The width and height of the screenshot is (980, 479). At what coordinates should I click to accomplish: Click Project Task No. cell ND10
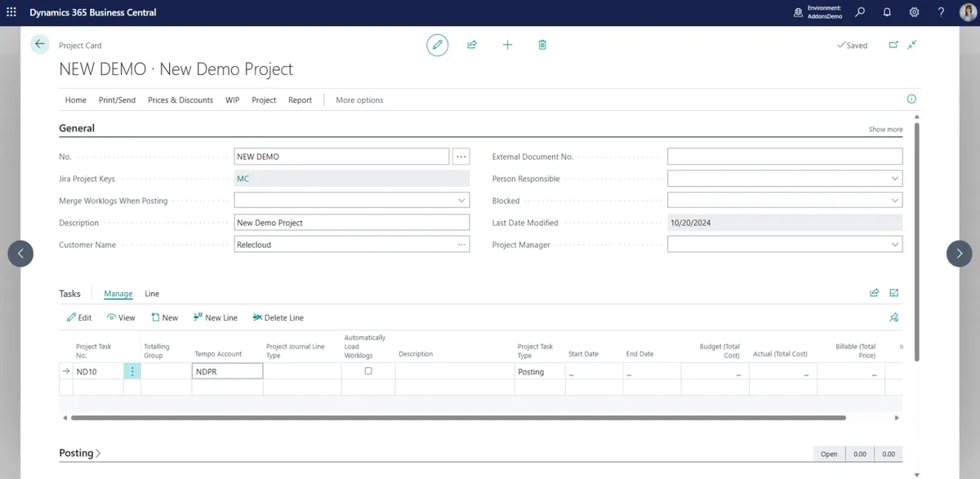[98, 371]
